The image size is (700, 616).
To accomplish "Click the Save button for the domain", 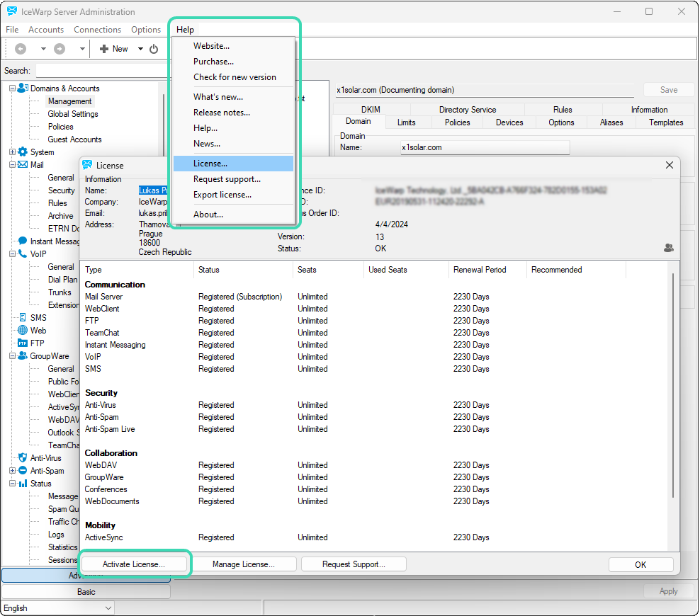I will click(x=668, y=90).
